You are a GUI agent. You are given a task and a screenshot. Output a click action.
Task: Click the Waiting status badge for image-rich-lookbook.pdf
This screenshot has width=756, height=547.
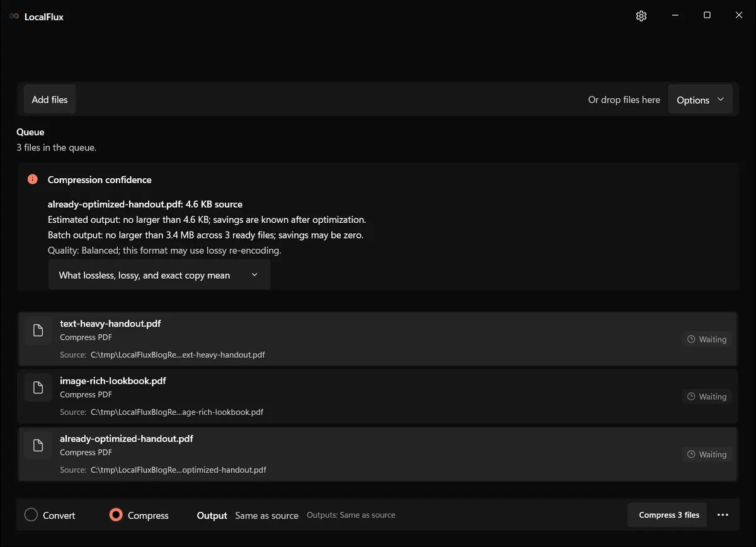707,397
